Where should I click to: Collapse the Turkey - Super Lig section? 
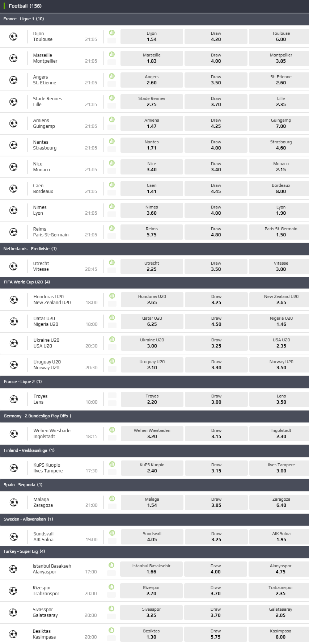tap(24, 551)
